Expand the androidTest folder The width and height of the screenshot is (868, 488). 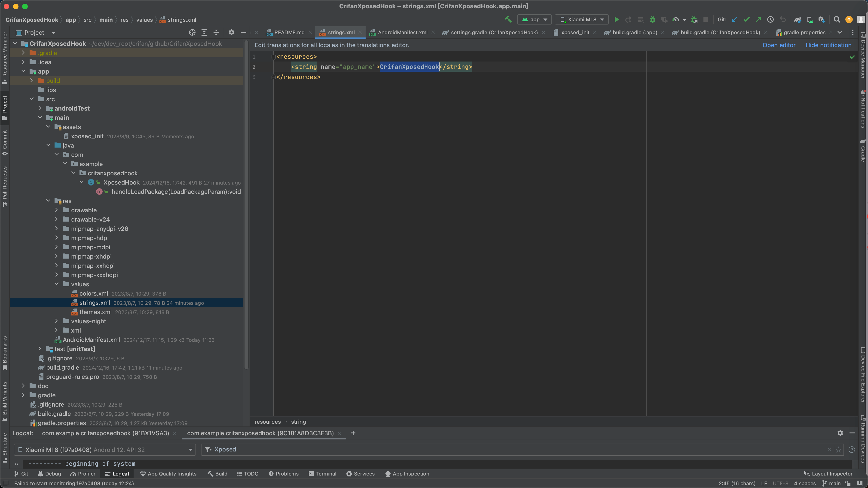coord(40,108)
